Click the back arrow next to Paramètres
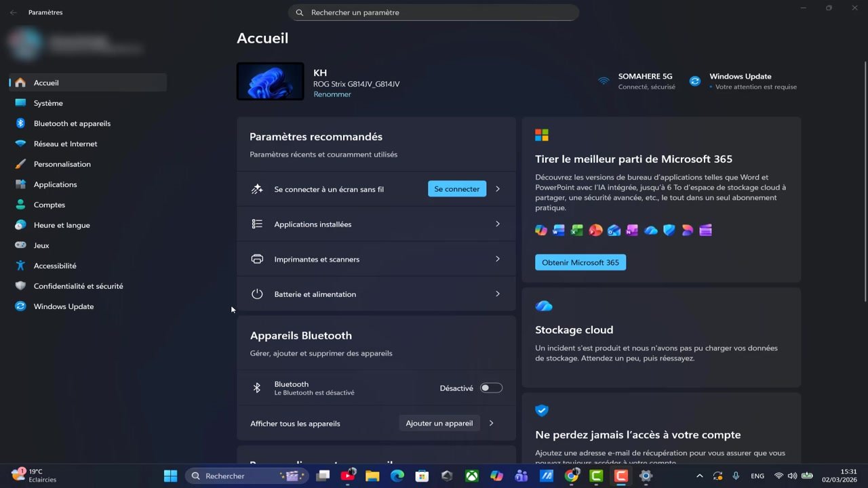The image size is (868, 488). click(x=14, y=12)
